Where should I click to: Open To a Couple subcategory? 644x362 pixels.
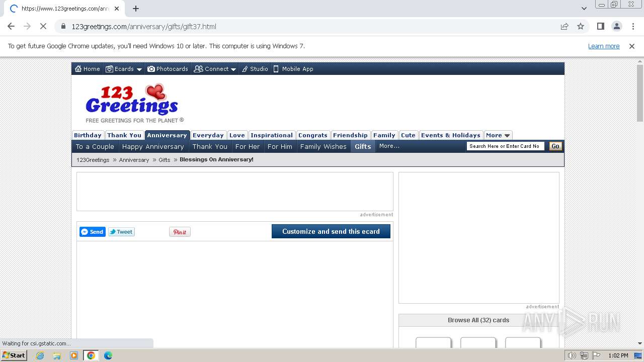pos(95,146)
